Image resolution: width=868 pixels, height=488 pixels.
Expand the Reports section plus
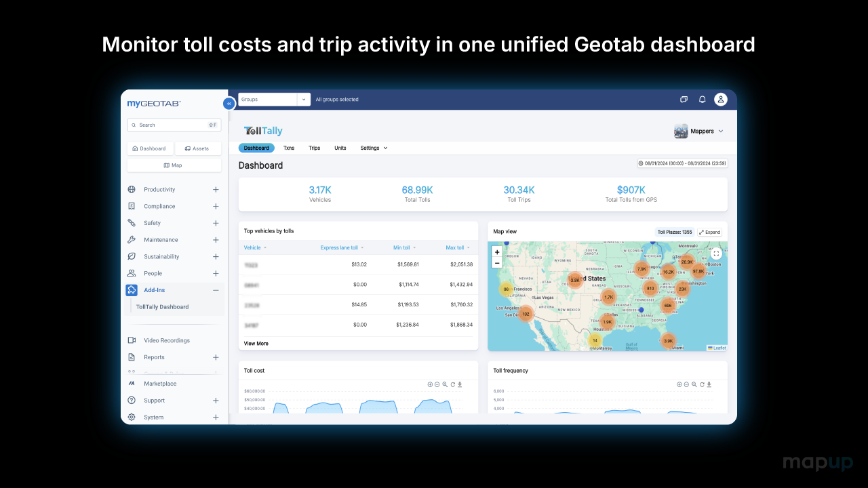pyautogui.click(x=216, y=357)
